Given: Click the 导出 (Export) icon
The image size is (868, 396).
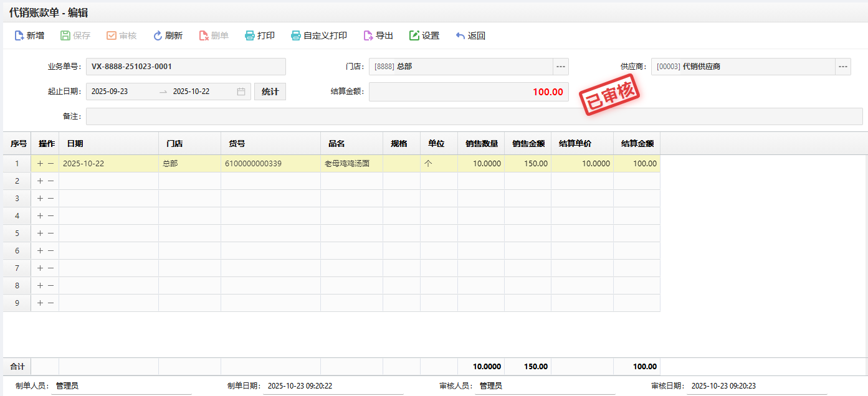Looking at the screenshot, I should click(368, 36).
